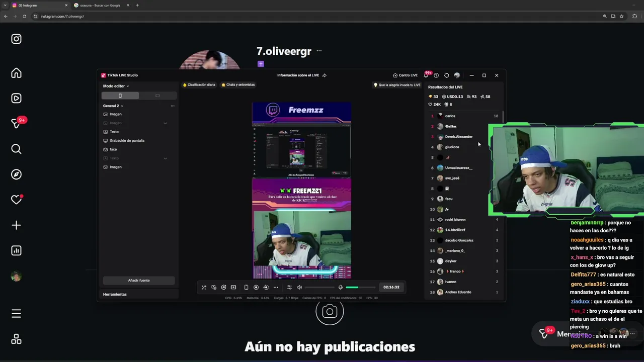Click the live timer 02:16:32
The height and width of the screenshot is (362, 644).
[391, 287]
